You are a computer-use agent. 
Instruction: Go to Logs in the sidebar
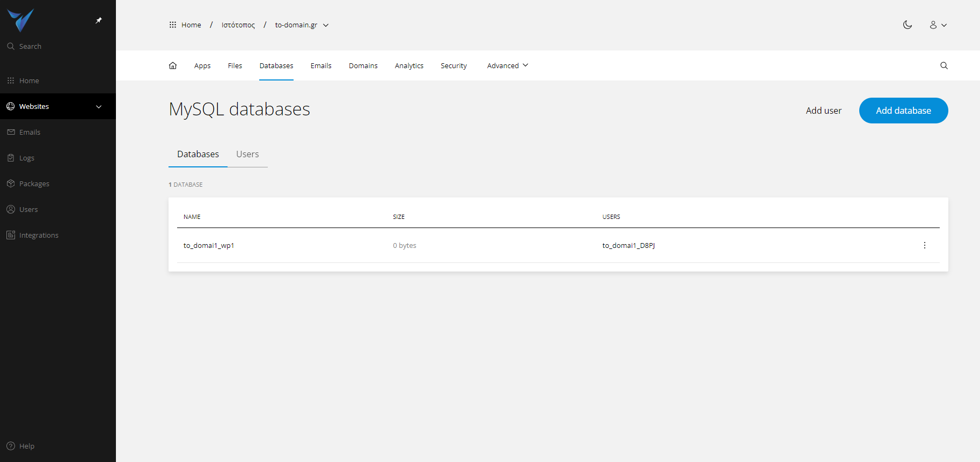(x=26, y=158)
